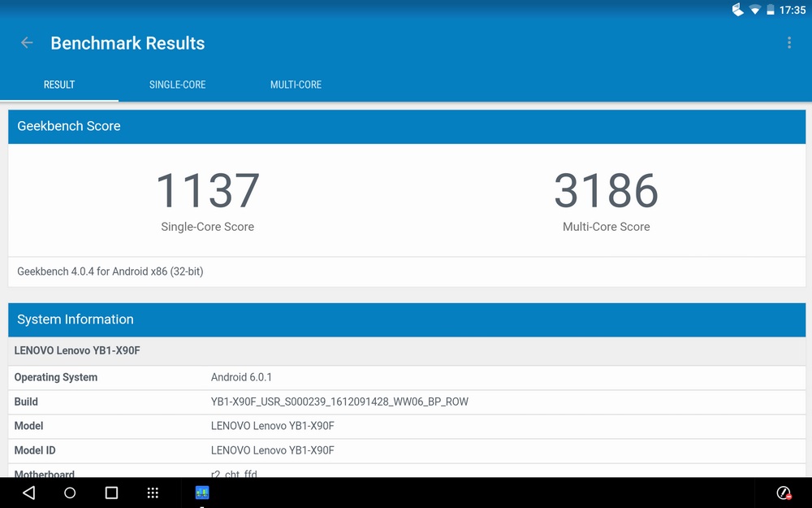
Task: Select the RESULT tab
Action: [59, 85]
